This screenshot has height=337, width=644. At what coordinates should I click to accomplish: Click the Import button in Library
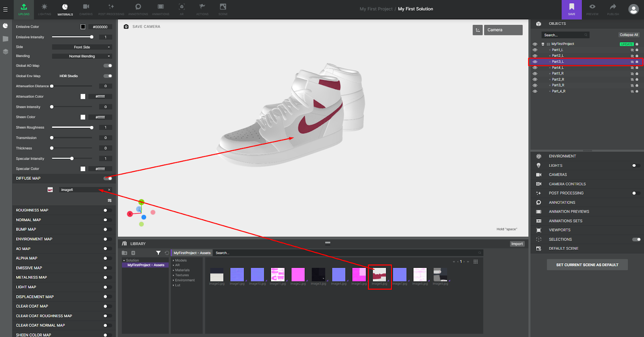click(517, 244)
